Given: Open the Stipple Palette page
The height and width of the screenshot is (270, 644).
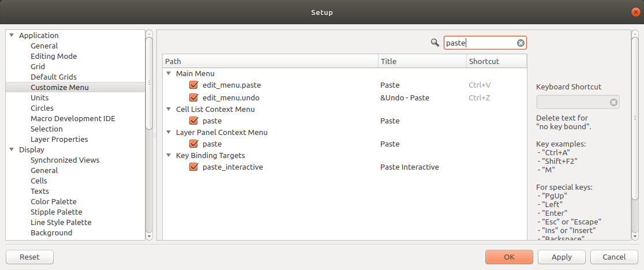Looking at the screenshot, I should pyautogui.click(x=57, y=212).
